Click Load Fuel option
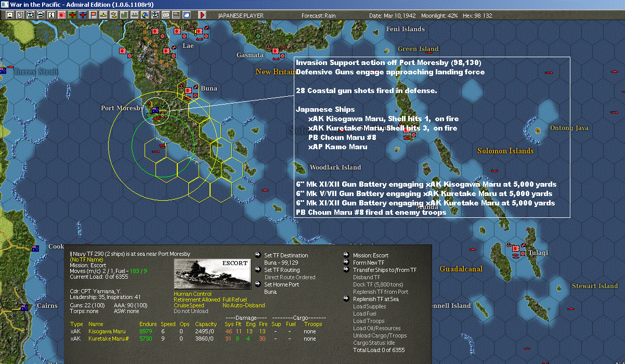Screen dimensions: 625x364 click(364, 314)
